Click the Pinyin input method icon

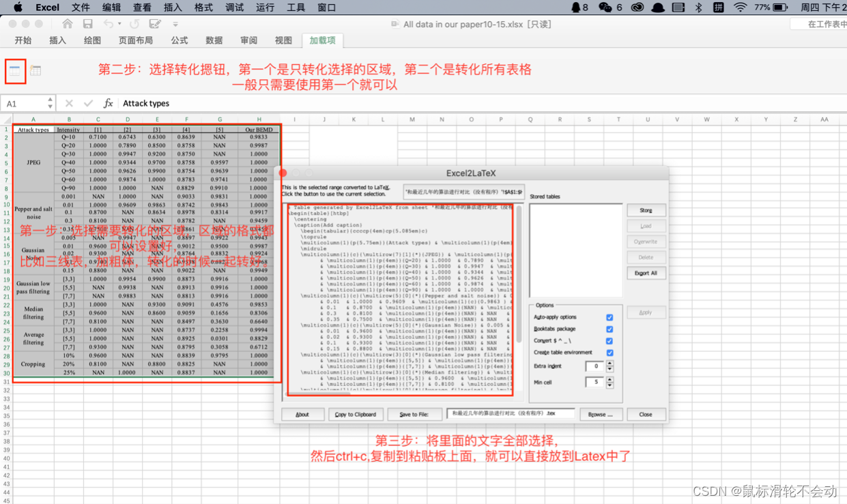point(719,8)
